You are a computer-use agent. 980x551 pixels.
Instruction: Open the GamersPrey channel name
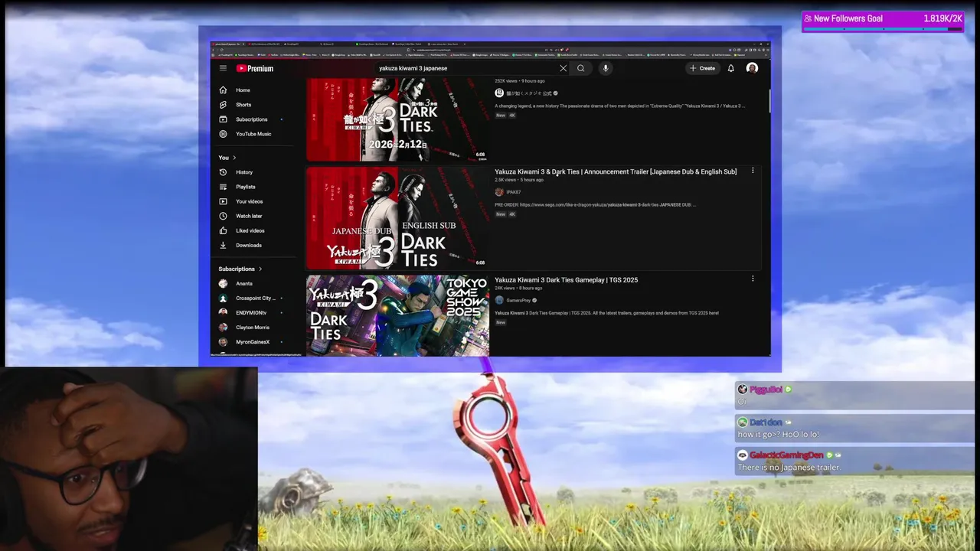point(518,301)
